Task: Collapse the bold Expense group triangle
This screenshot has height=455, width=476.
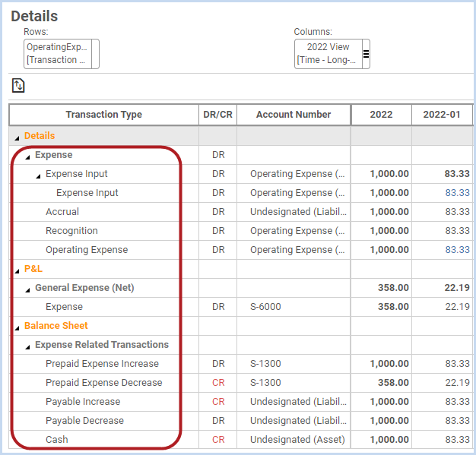Action: click(27, 157)
